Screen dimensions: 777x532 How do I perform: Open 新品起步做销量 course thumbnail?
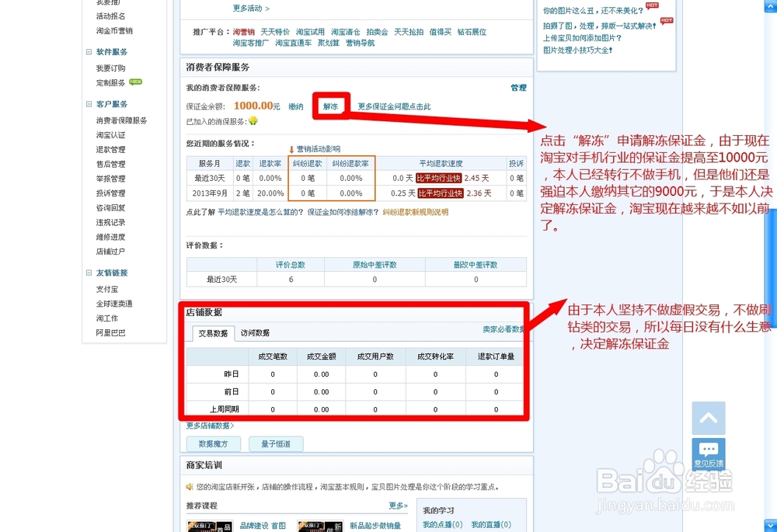320,526
